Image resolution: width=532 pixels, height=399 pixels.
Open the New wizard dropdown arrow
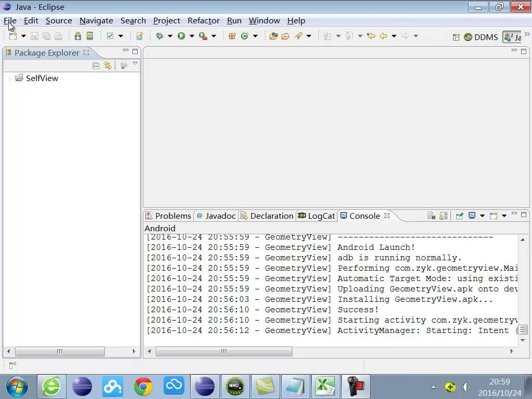[23, 36]
